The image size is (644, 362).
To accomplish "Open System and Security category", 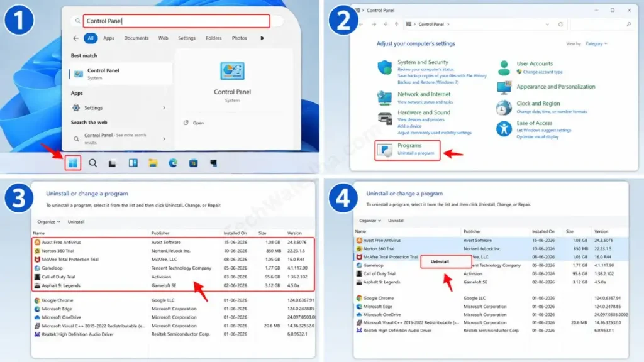I will (423, 62).
